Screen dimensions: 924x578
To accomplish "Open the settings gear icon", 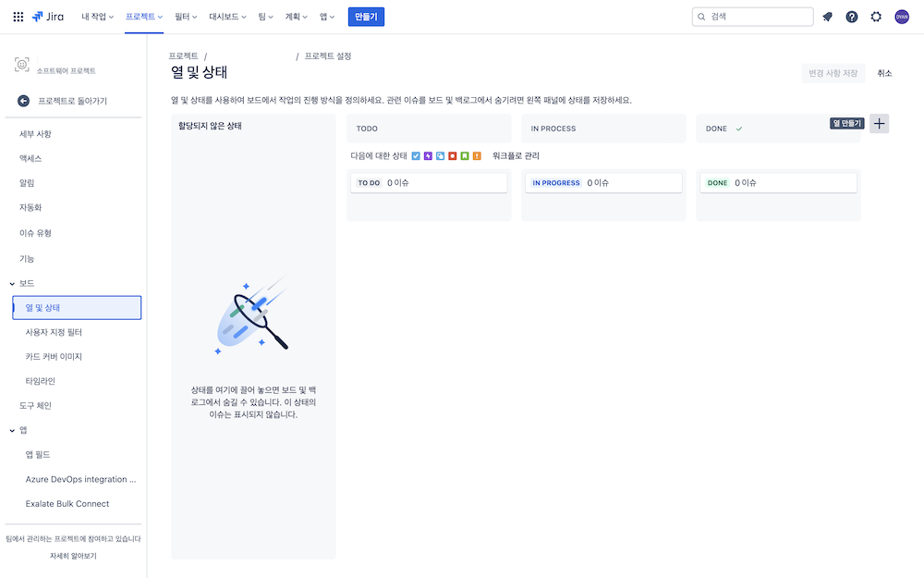I will click(x=876, y=17).
